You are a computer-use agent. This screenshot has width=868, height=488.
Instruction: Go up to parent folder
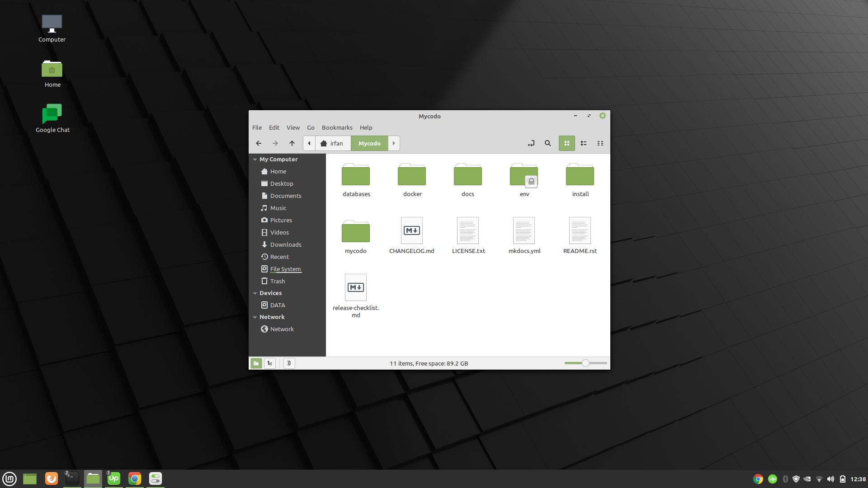pyautogui.click(x=292, y=143)
